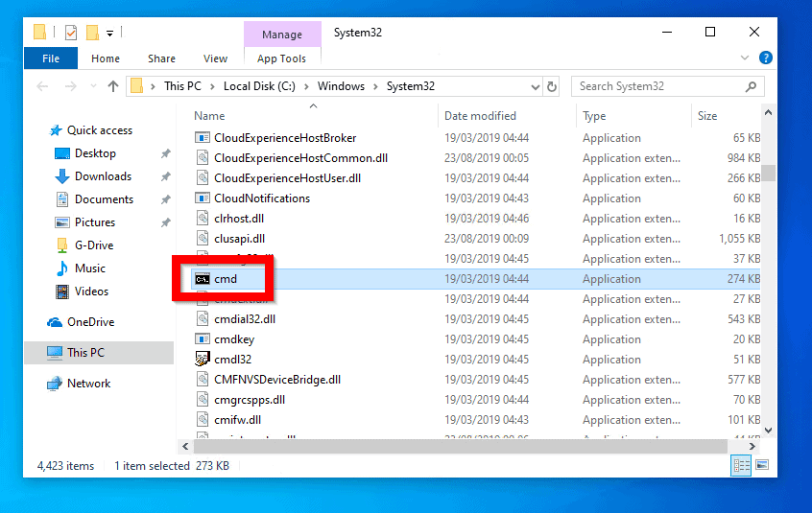
Task: Select CMFNVSDeviceBridge.dll file
Action: click(x=277, y=380)
